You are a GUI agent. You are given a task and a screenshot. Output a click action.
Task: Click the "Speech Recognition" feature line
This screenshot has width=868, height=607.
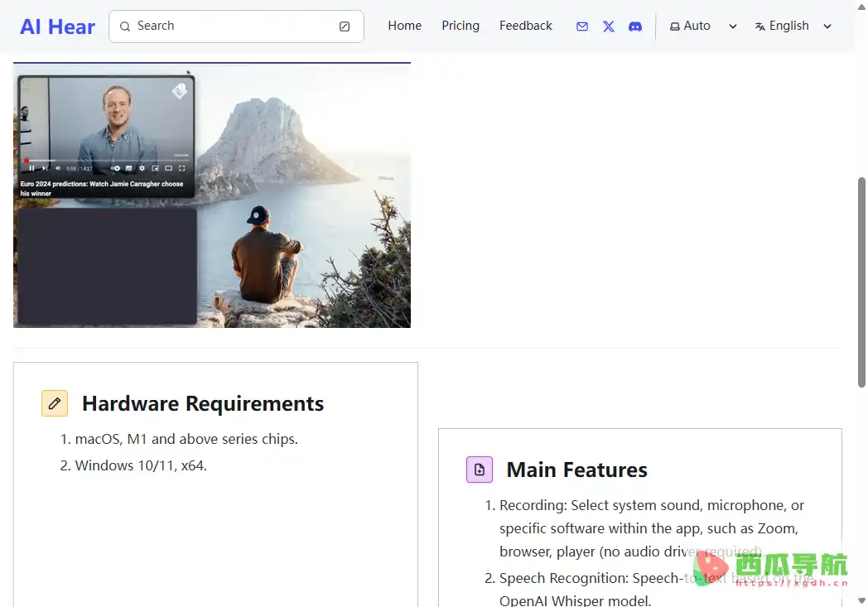[x=657, y=590]
